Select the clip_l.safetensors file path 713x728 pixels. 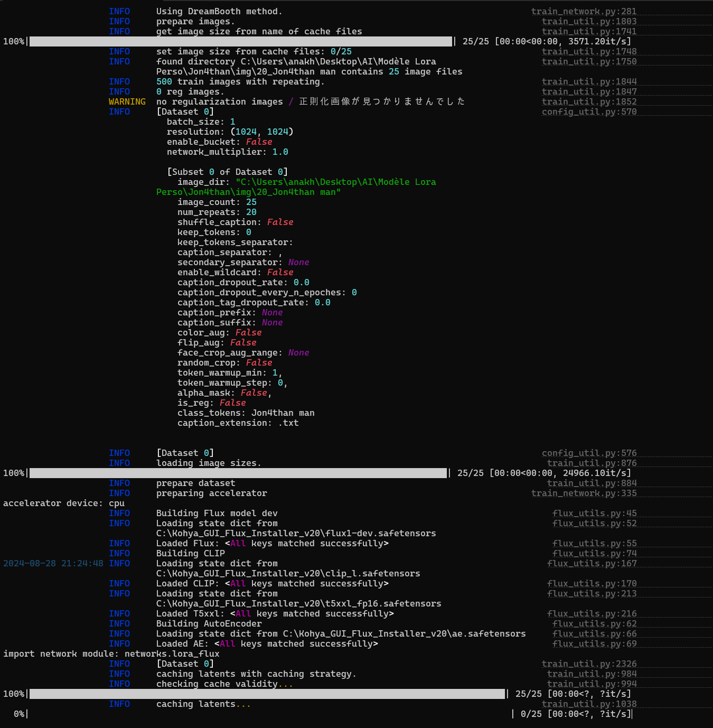point(288,573)
